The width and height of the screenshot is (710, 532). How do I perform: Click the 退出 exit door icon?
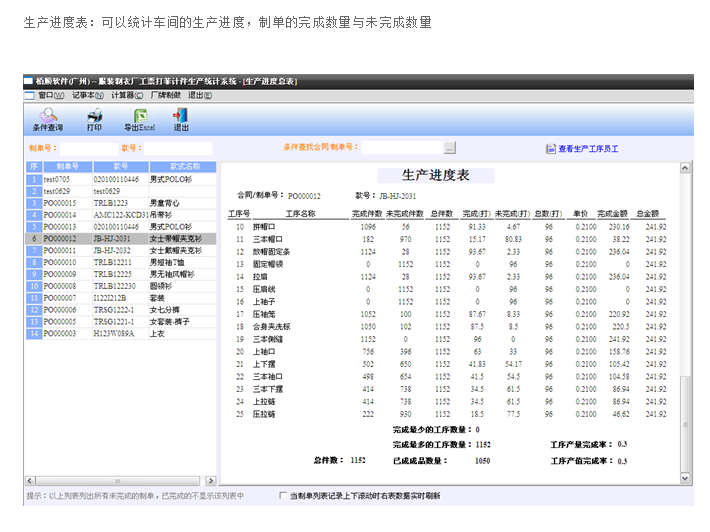point(181,116)
